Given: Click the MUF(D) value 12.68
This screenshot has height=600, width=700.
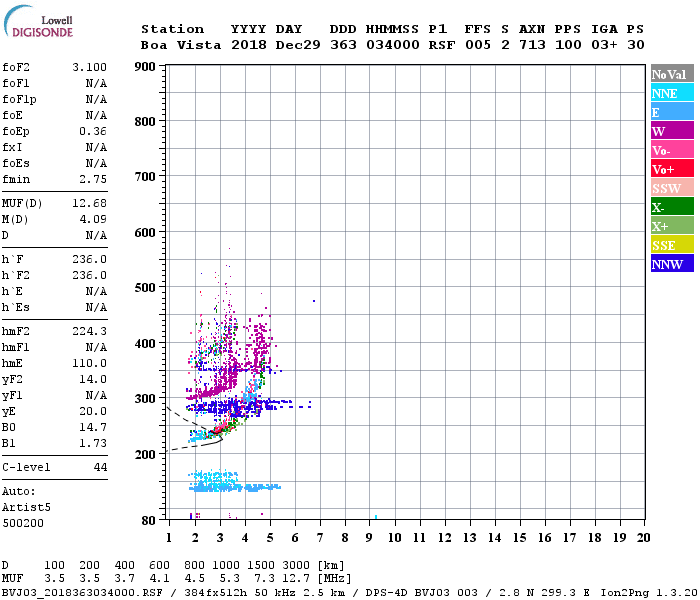Looking at the screenshot, I should pyautogui.click(x=89, y=204).
